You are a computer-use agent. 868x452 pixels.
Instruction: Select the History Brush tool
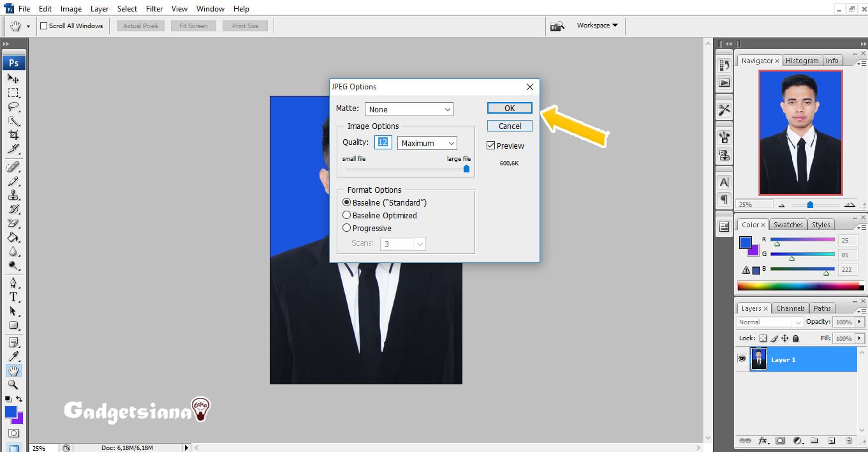click(x=13, y=209)
